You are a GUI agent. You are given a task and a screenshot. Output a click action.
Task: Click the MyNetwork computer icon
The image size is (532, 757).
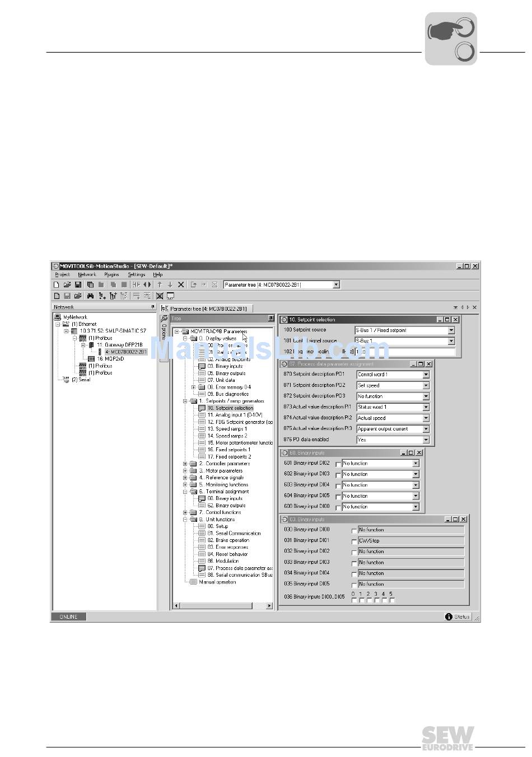(x=58, y=317)
